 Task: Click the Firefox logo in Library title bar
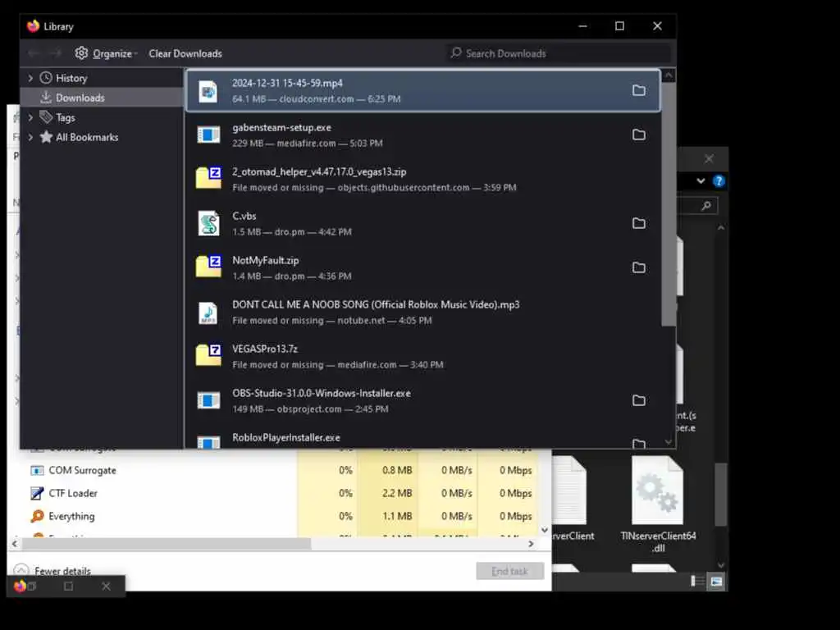[x=33, y=25]
